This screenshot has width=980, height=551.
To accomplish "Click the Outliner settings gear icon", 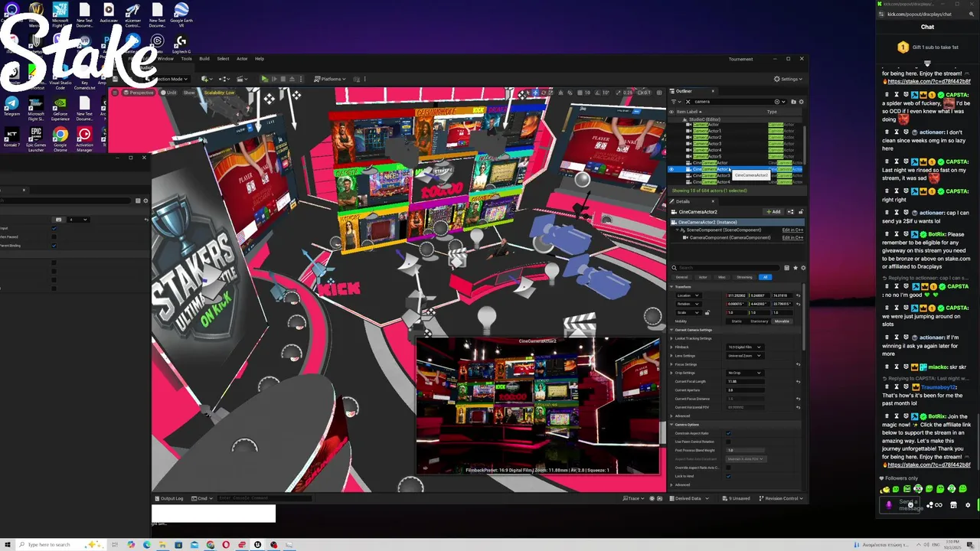I will 802,102.
